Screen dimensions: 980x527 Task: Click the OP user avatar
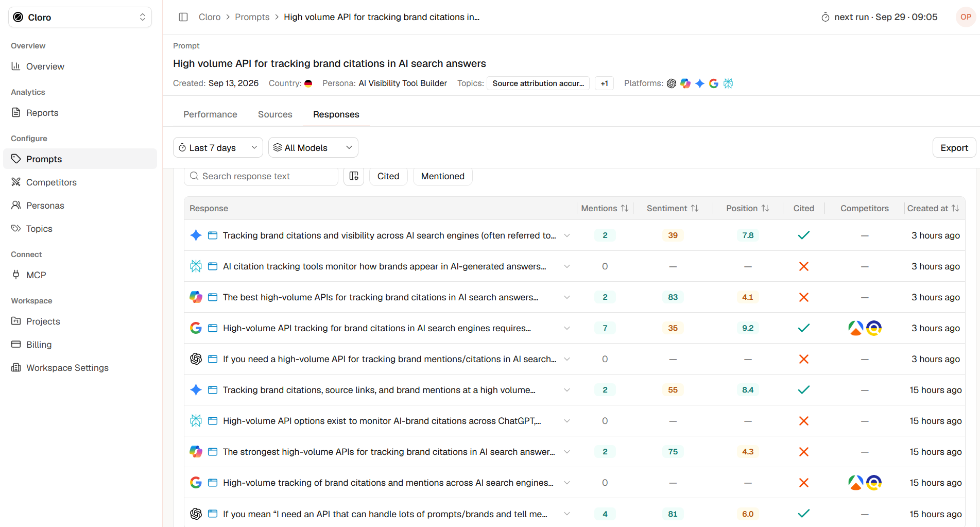966,17
